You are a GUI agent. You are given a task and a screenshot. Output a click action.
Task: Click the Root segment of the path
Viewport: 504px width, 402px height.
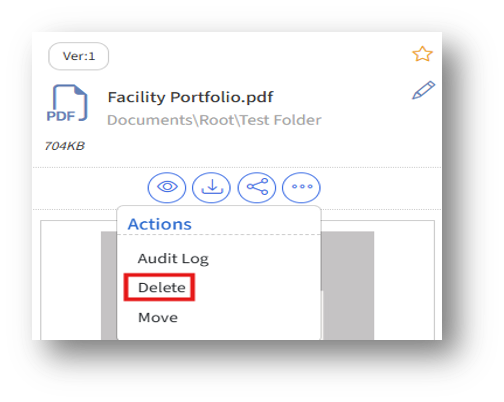pyautogui.click(x=217, y=120)
